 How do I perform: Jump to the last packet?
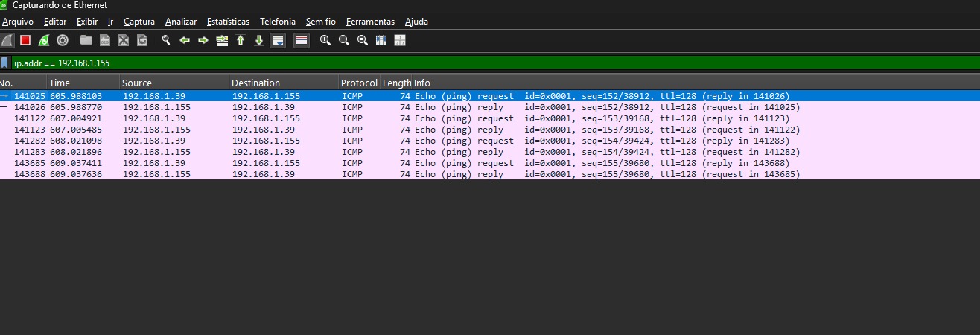click(259, 40)
